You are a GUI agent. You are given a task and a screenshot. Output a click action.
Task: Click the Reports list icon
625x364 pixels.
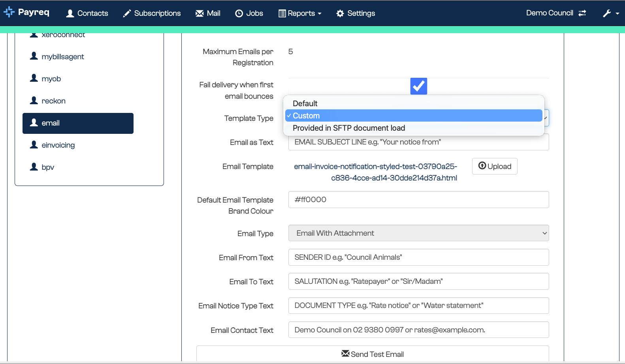coord(282,13)
